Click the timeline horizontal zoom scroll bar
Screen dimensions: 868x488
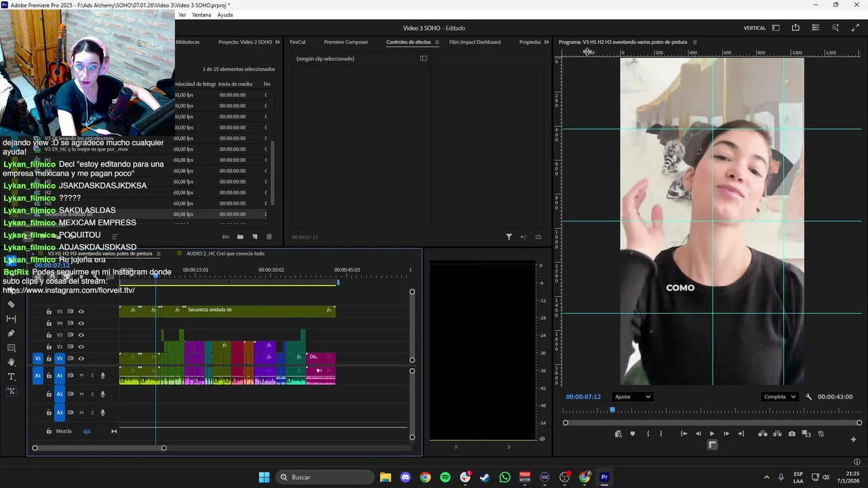(x=99, y=448)
